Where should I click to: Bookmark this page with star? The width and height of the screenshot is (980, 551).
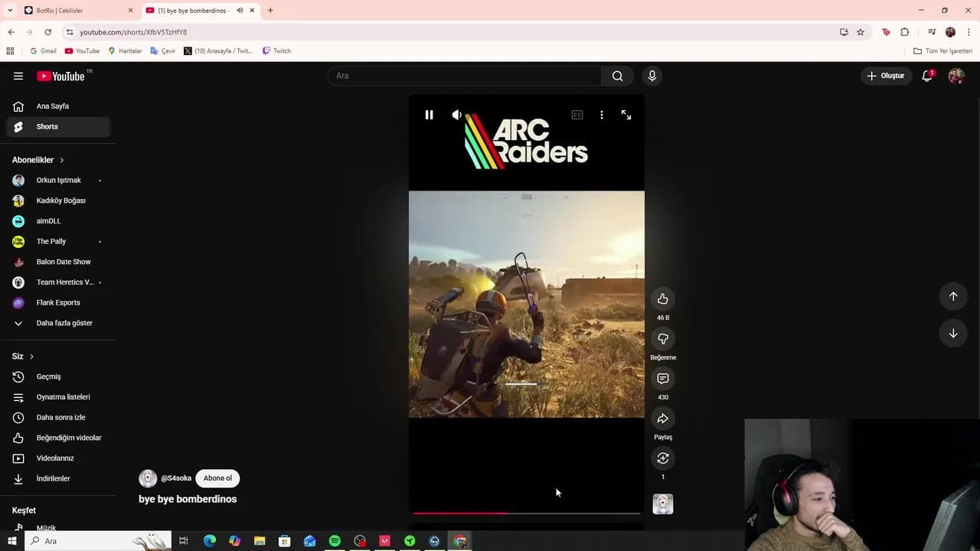point(861,32)
